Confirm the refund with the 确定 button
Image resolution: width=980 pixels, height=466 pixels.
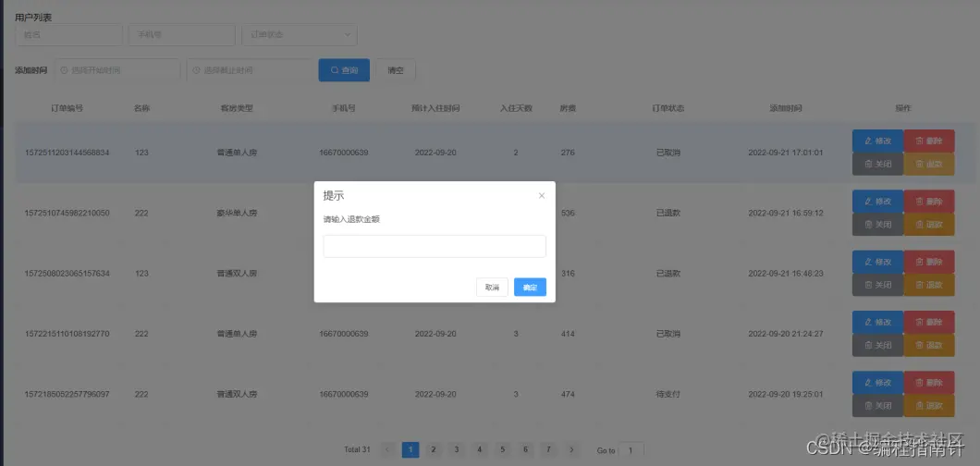coord(530,288)
